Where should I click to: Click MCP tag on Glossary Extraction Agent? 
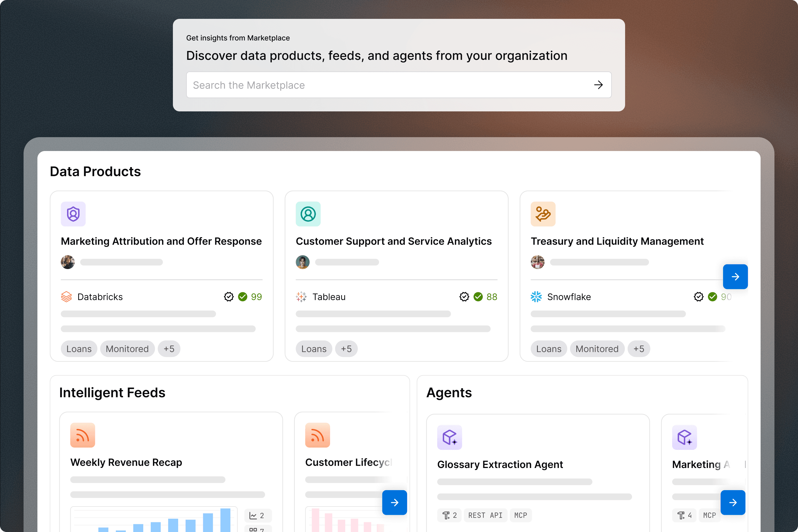click(x=521, y=515)
